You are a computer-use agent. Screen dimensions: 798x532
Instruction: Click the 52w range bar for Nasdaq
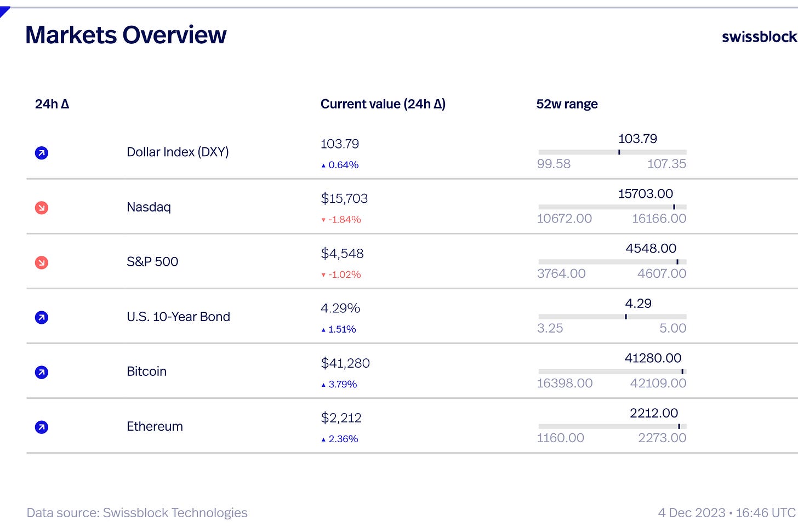[612, 207]
